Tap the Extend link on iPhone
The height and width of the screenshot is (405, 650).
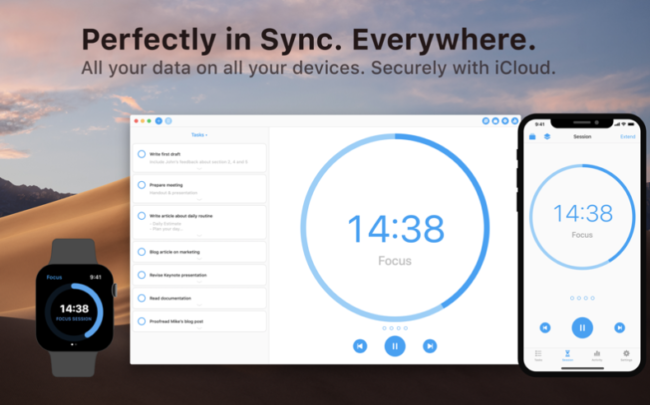(x=628, y=136)
